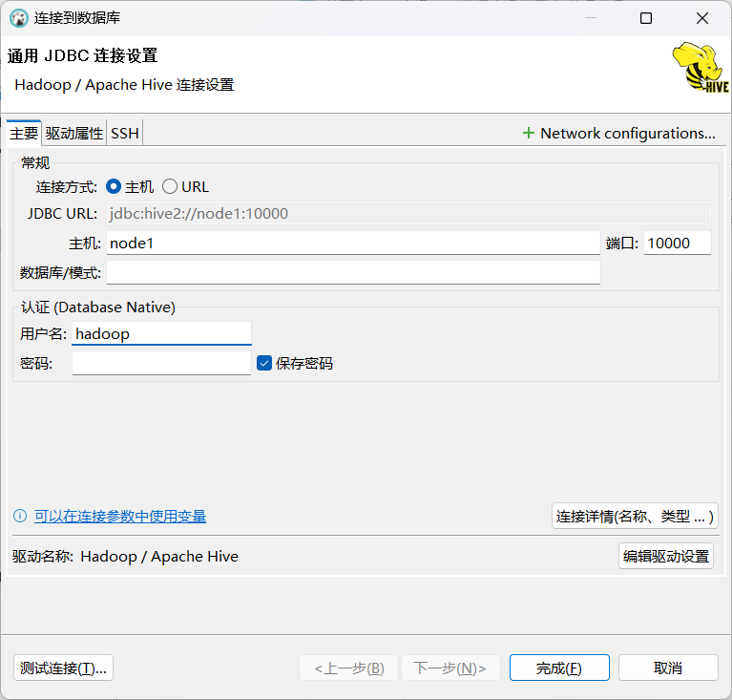The image size is (732, 700).
Task: Uncheck the 保存密码 checkbox
Action: (x=265, y=363)
